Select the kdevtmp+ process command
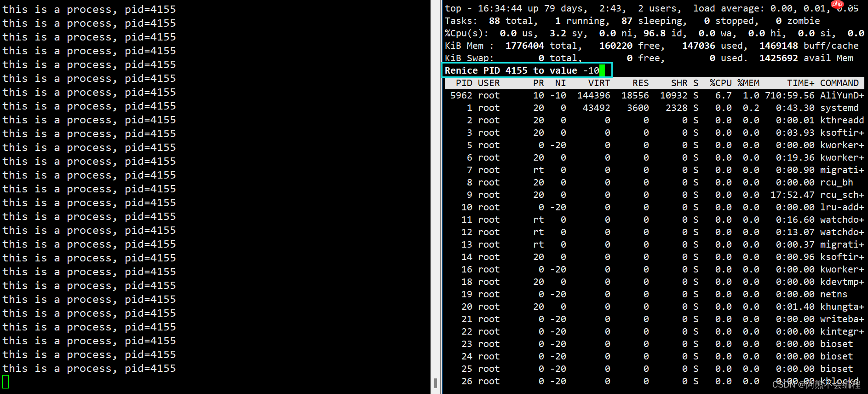 (842, 282)
